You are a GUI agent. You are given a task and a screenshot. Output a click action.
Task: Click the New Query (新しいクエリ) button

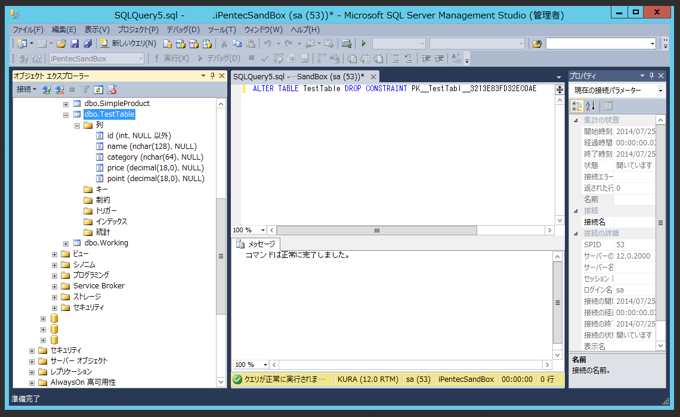tap(128, 43)
